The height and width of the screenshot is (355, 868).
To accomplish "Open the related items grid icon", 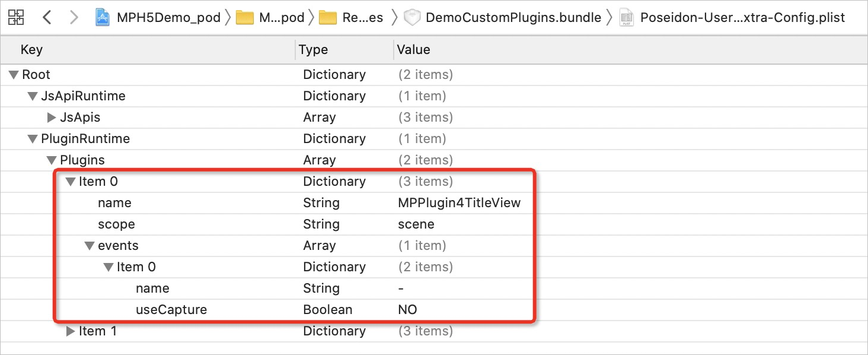I will click(16, 17).
